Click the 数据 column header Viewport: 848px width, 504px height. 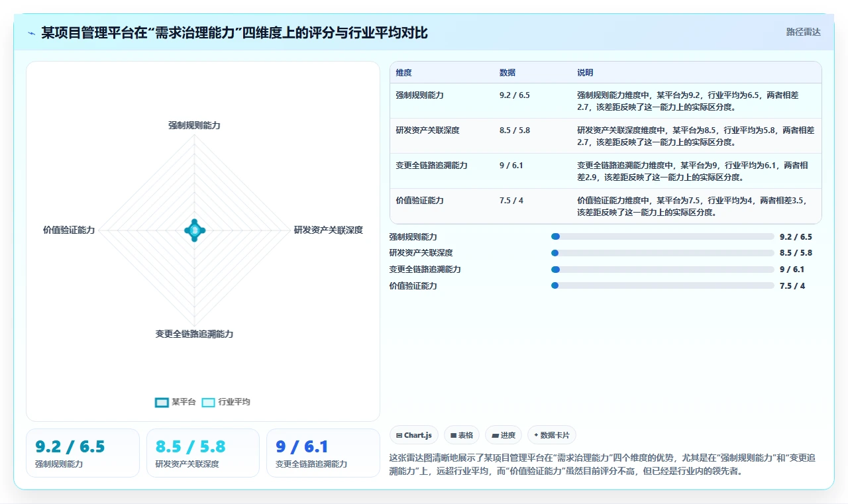click(x=507, y=73)
